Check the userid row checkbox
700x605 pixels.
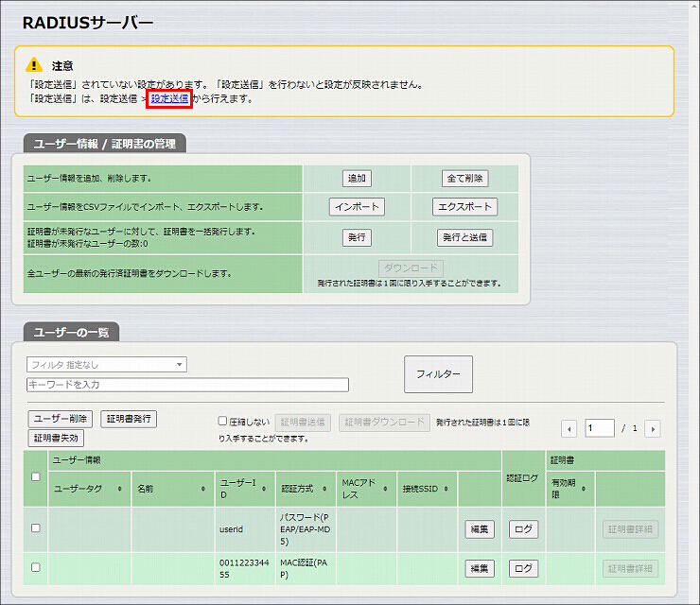coord(36,528)
